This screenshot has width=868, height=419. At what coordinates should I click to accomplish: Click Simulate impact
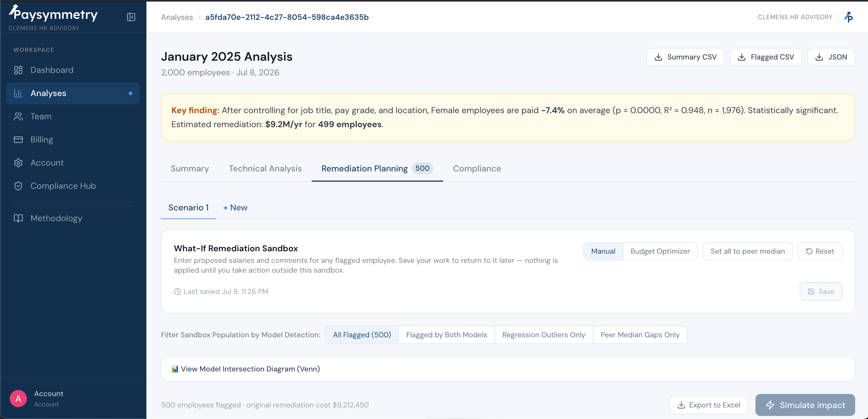point(805,405)
